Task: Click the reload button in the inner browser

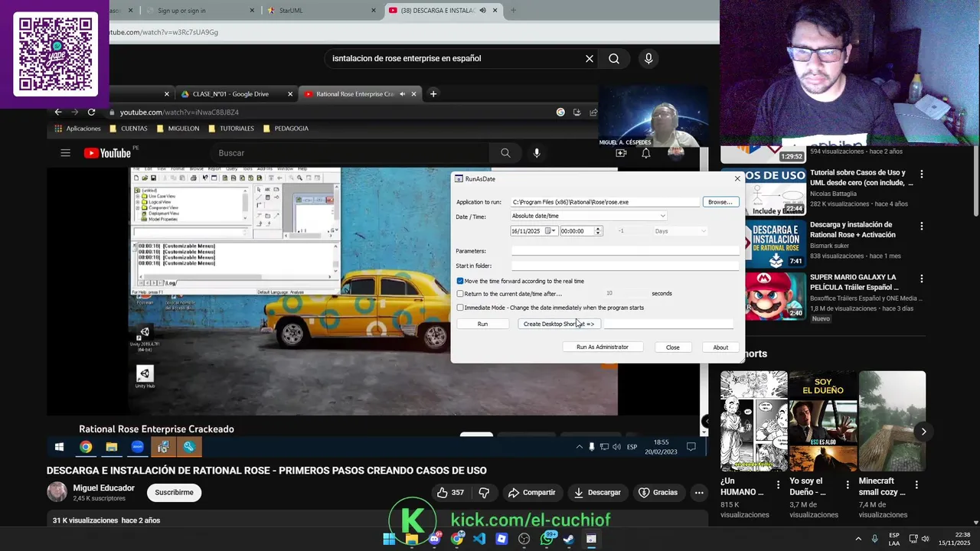Action: click(92, 112)
